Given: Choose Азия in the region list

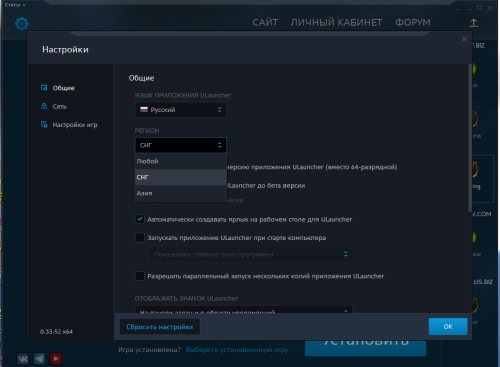Looking at the screenshot, I should (181, 193).
